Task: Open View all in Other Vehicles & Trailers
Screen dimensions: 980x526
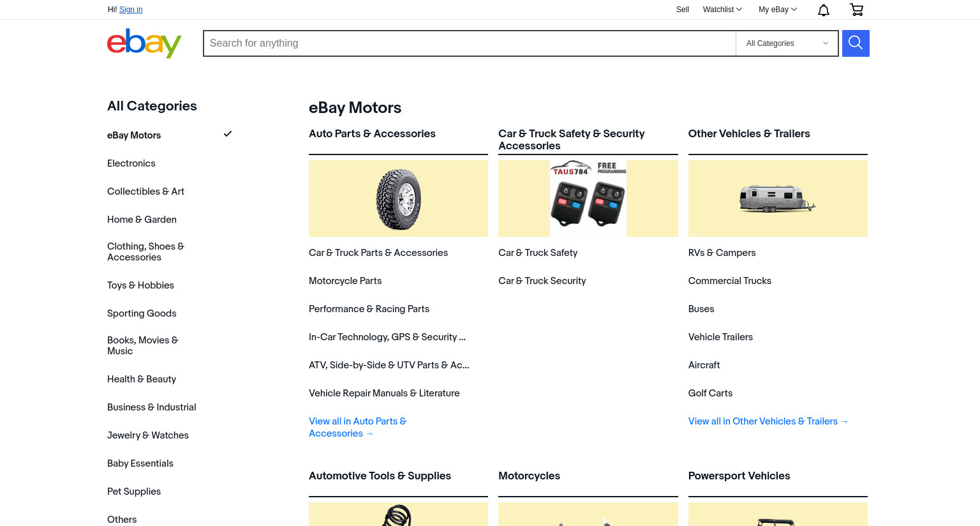Action: (x=768, y=421)
